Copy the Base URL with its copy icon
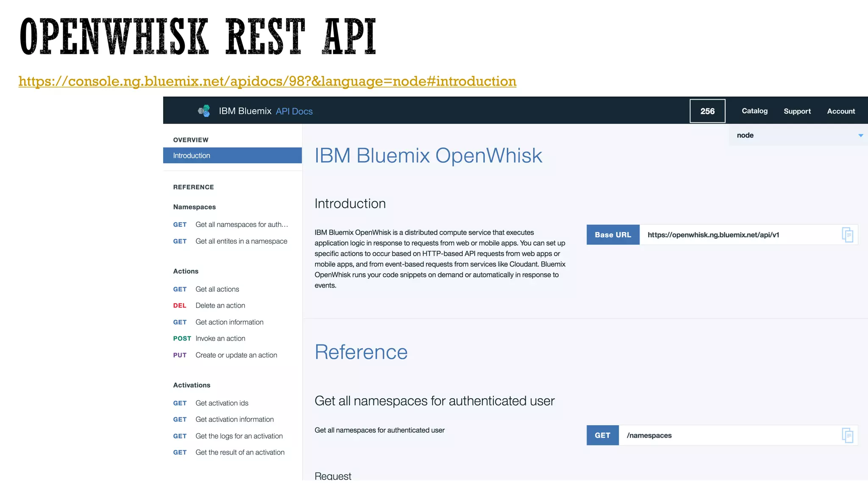 pyautogui.click(x=847, y=235)
